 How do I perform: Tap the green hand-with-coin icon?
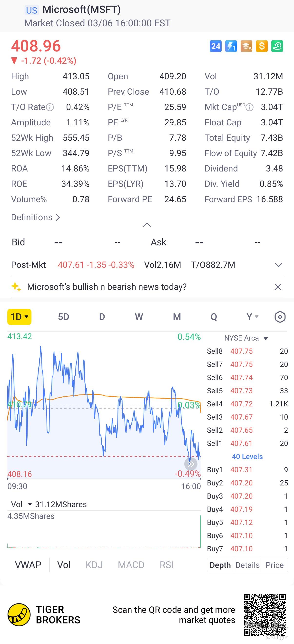point(277,46)
